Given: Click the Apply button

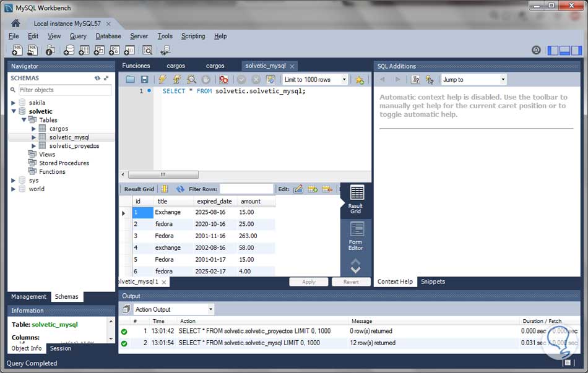Looking at the screenshot, I should (x=309, y=282).
